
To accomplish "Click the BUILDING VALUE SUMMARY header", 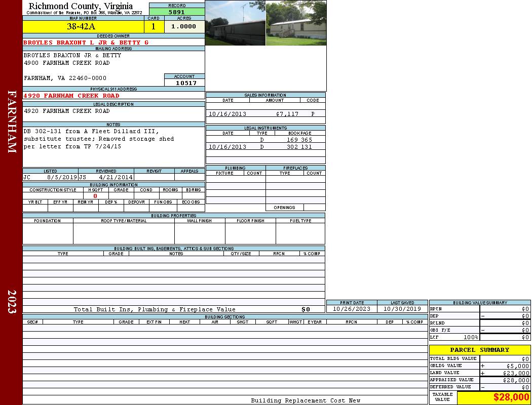I will pyautogui.click(x=480, y=303).
